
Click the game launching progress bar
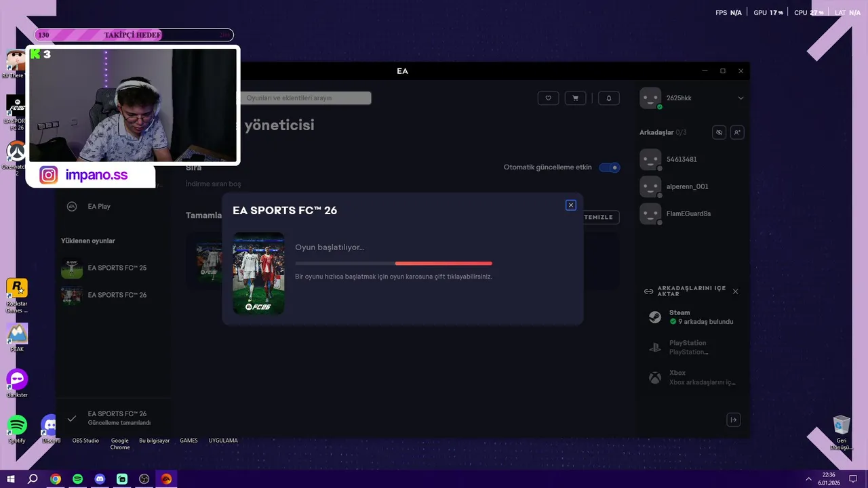393,263
